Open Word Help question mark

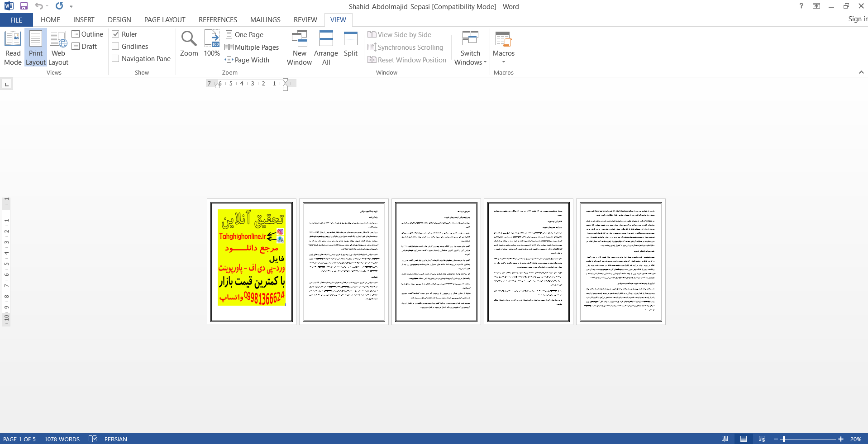coord(801,6)
